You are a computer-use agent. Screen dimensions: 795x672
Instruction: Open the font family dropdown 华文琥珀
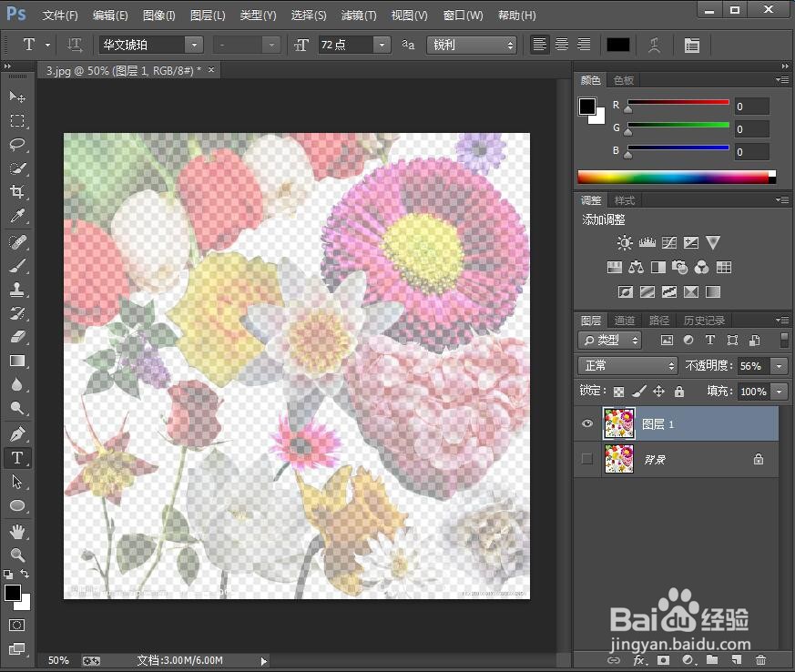(194, 46)
